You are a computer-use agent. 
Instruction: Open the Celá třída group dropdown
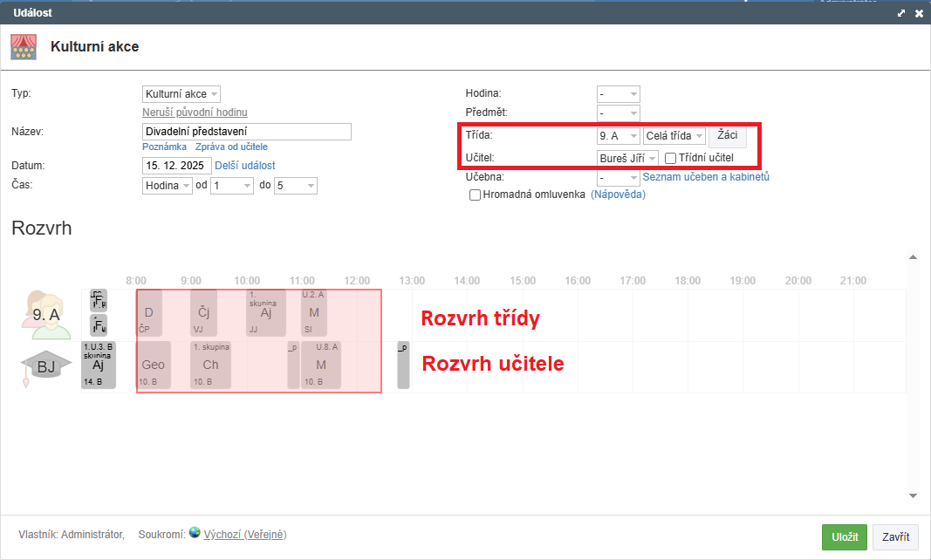coord(674,136)
